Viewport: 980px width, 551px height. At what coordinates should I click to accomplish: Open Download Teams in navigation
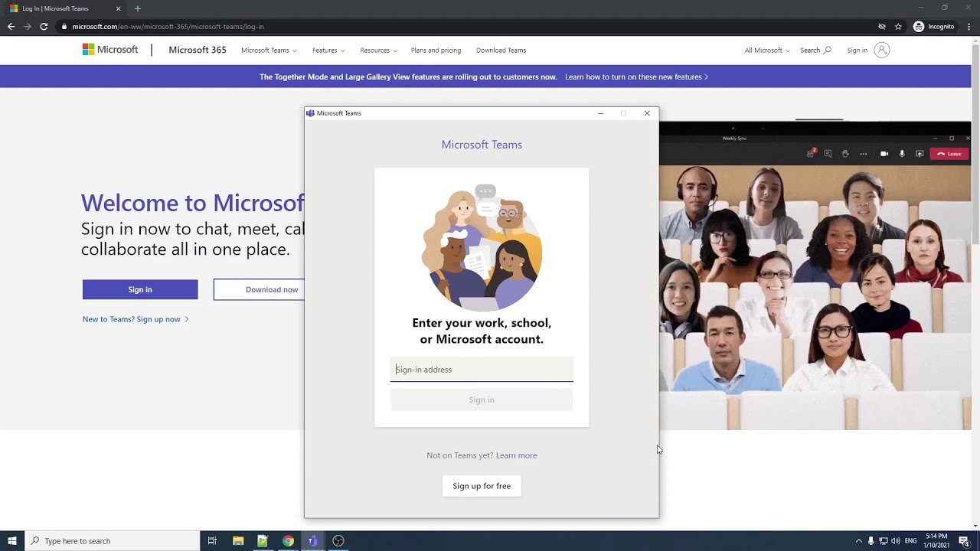tap(501, 51)
